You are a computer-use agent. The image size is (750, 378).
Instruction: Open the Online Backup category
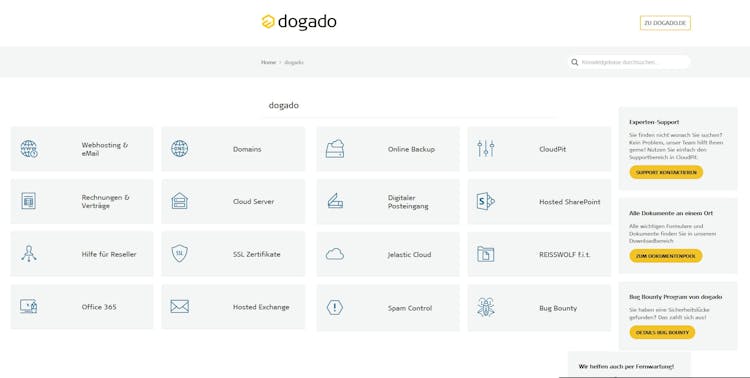(388, 149)
